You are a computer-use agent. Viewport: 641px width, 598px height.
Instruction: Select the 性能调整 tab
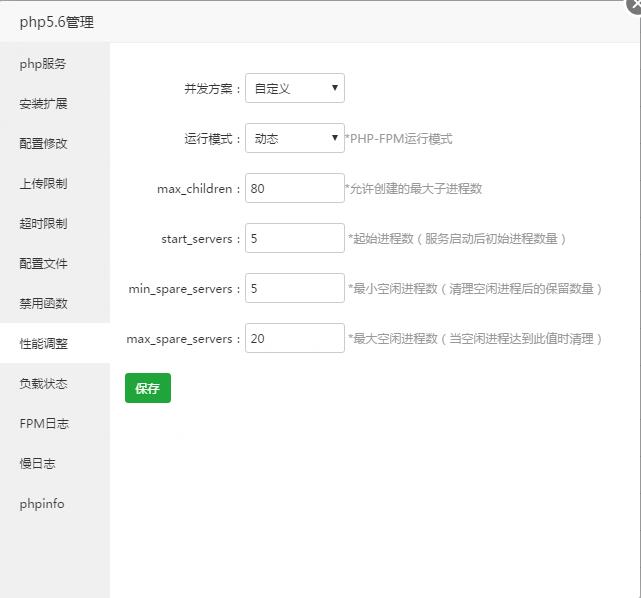(x=43, y=344)
